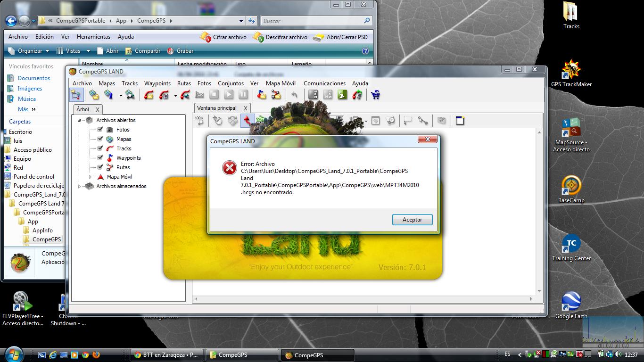Collapse the Archivos abiertos tree node
The height and width of the screenshot is (362, 644).
tap(80, 120)
